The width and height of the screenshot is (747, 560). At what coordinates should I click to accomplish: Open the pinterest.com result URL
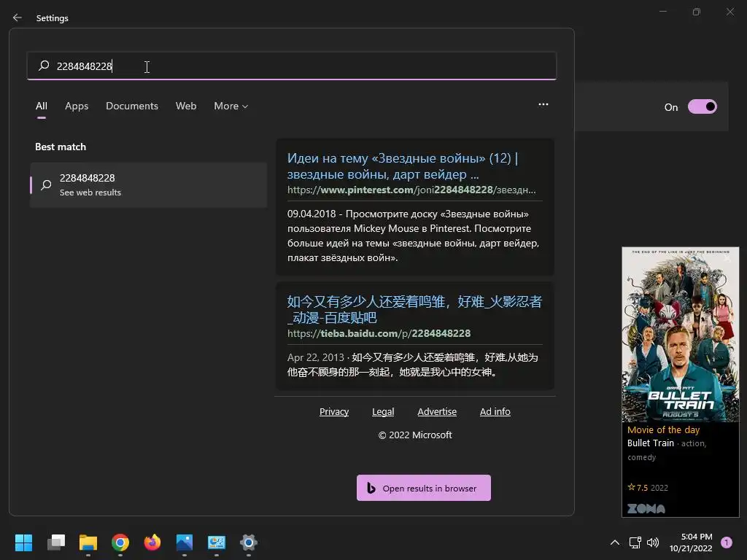coord(411,190)
